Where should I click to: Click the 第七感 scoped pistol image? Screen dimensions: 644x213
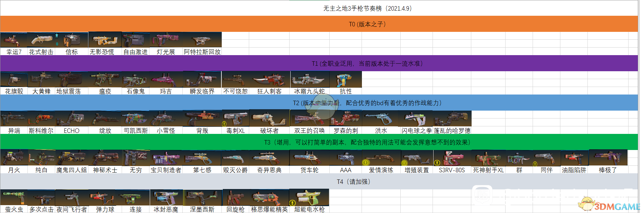tap(202, 158)
